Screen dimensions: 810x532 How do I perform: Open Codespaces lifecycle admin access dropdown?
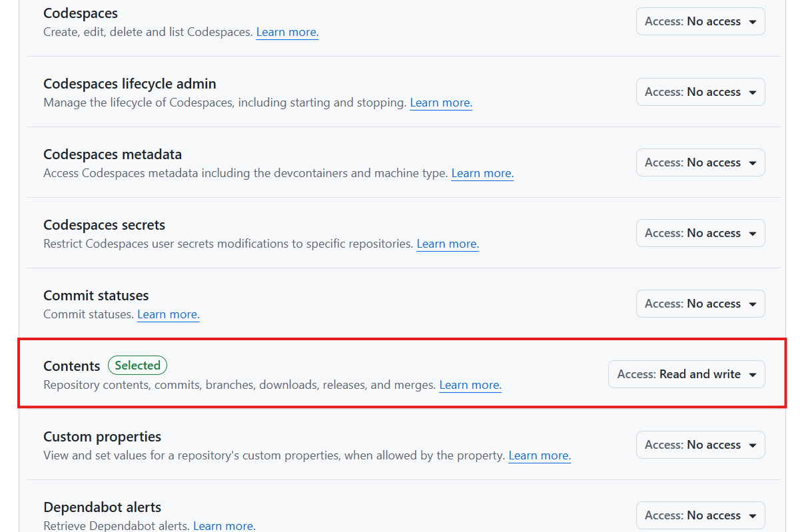[x=700, y=92]
